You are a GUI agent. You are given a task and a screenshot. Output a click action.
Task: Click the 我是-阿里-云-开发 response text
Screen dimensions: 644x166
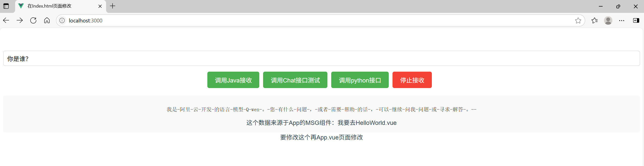[321, 109]
